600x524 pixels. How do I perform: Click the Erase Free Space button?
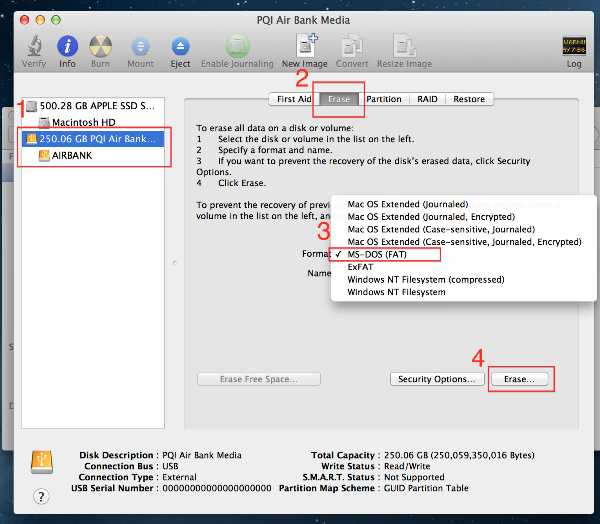pyautogui.click(x=259, y=379)
